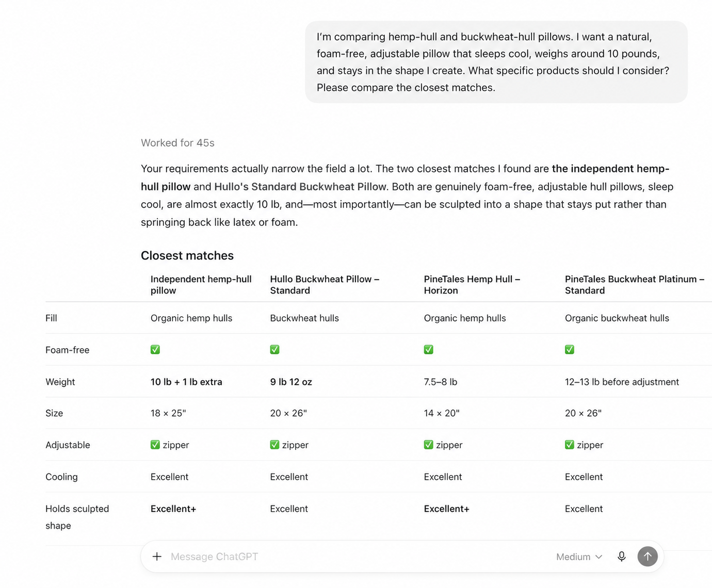Click Cooling "Excellent" for PineTales Hemp Hull

point(443,477)
